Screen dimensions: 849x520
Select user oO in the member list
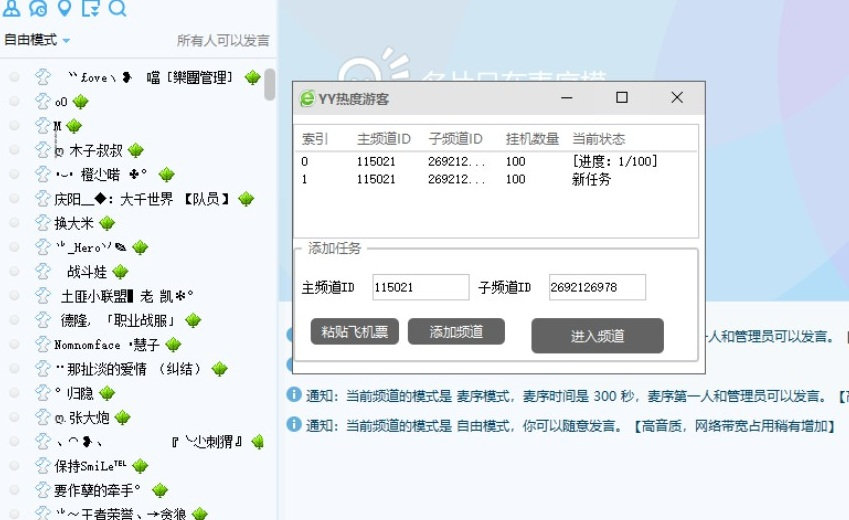click(61, 102)
